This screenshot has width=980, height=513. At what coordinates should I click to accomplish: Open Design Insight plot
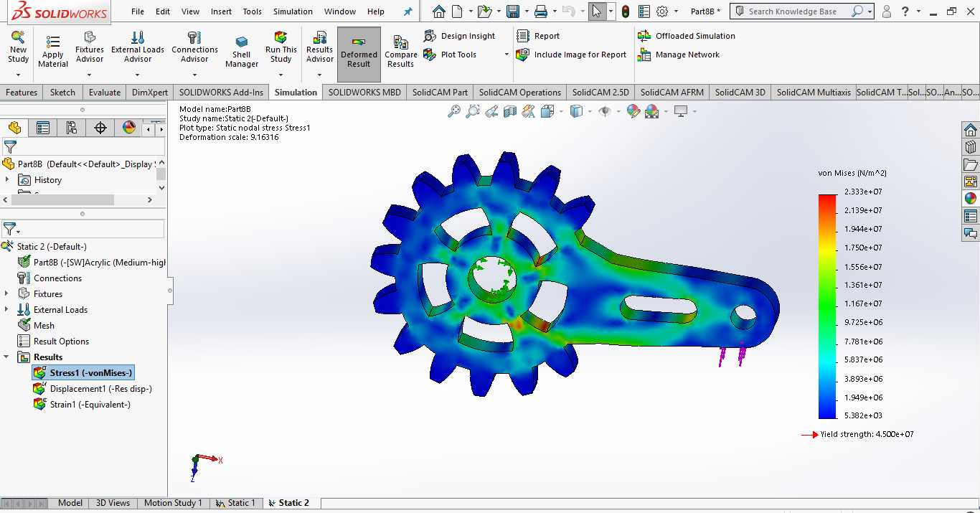pyautogui.click(x=460, y=36)
